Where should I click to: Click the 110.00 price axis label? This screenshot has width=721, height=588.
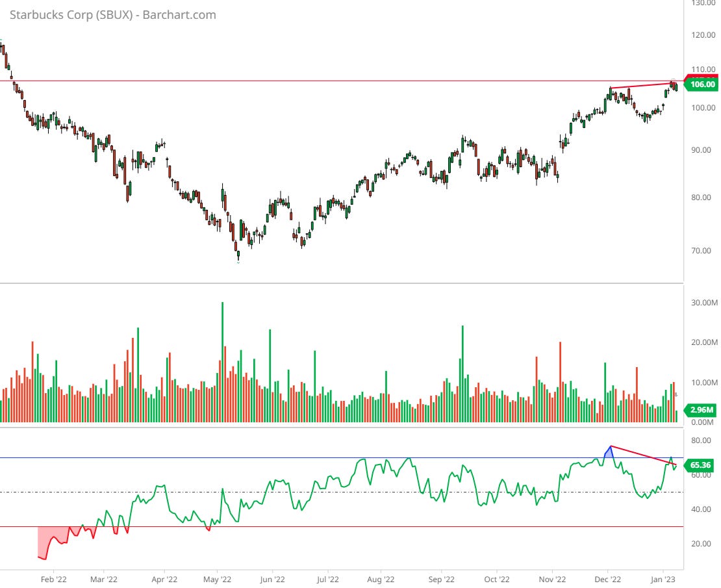pyautogui.click(x=703, y=70)
